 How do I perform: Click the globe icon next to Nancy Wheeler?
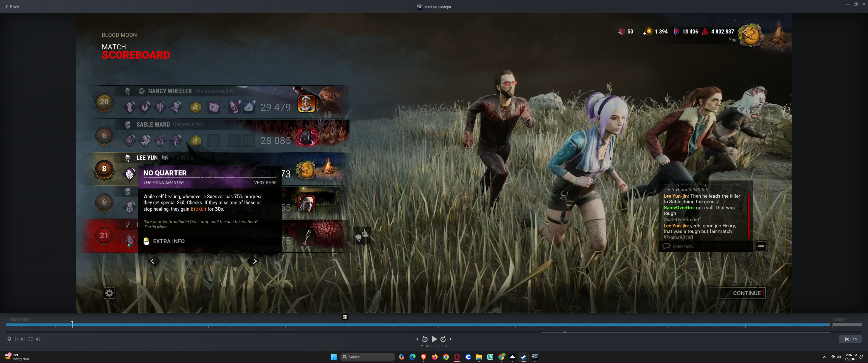pos(142,91)
